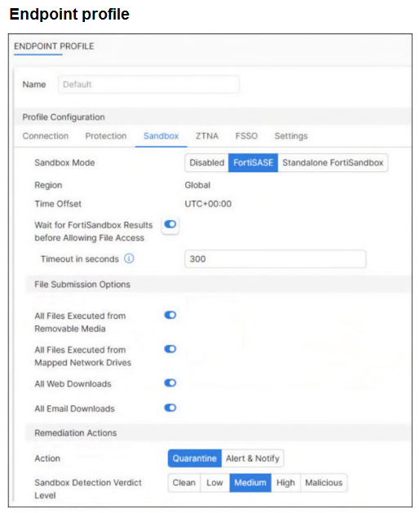Screen dimensions: 420x513
Task: Select Medium verdict level
Action: (x=250, y=483)
